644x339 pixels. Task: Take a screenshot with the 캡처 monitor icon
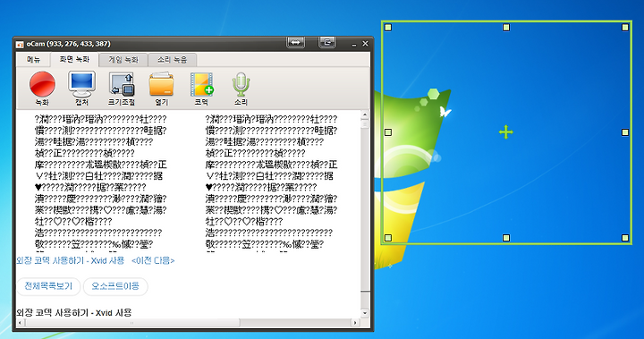pos(81,88)
